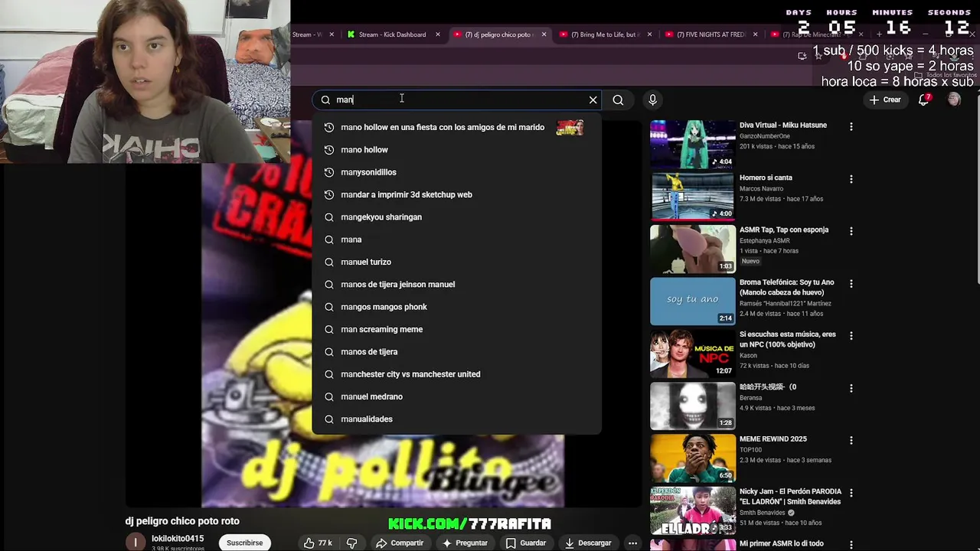Open more options for 'Homero si canta'

point(851,179)
